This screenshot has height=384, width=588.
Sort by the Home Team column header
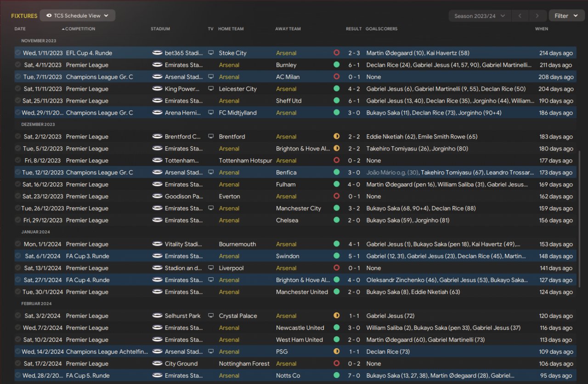point(231,29)
